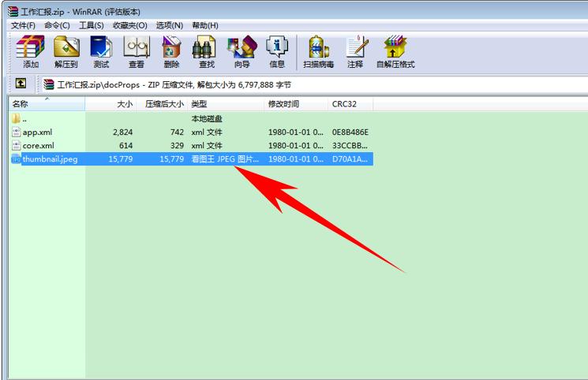588x380 pixels.
Task: Click the modified date of thumbnail.jpeg
Action: (295, 159)
